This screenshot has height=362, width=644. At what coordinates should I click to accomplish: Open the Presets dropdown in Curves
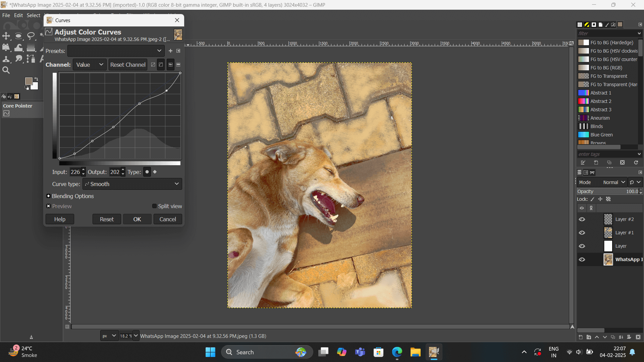(116, 51)
